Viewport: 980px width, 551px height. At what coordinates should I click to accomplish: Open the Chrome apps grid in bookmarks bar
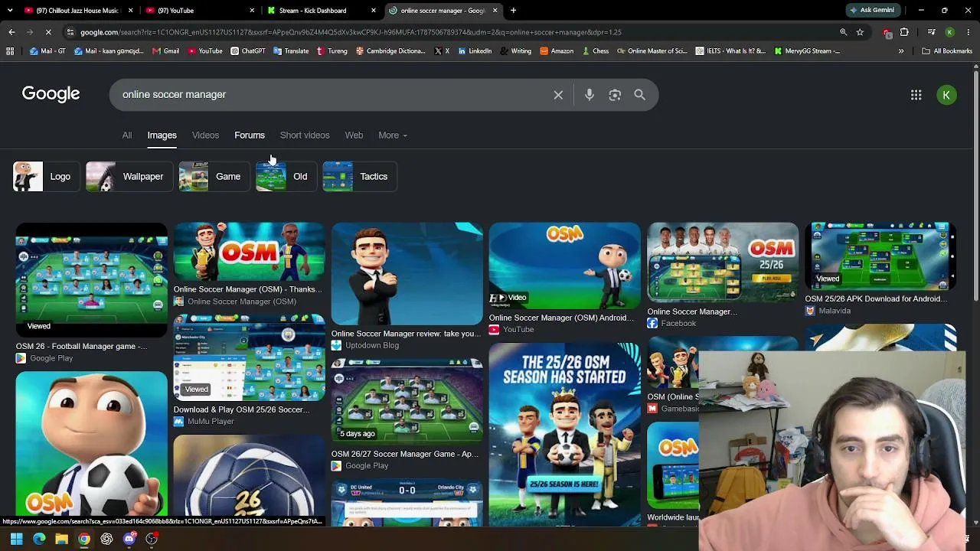tap(10, 51)
